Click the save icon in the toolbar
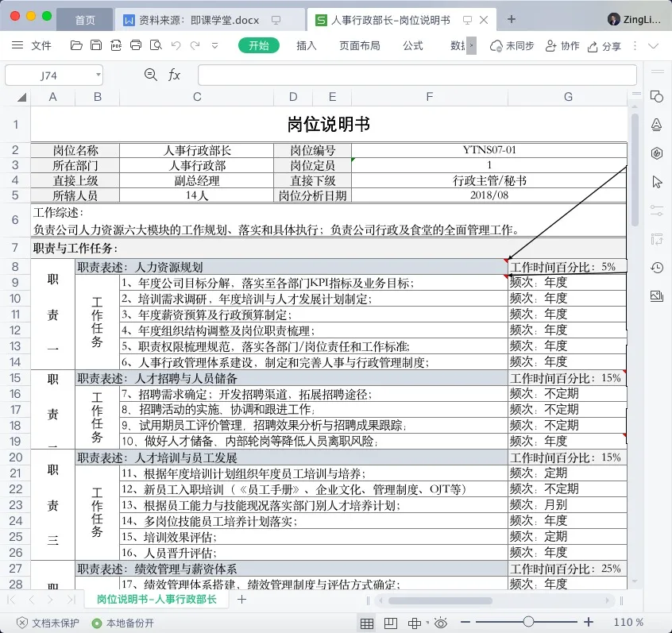This screenshot has width=672, height=633. [x=95, y=46]
